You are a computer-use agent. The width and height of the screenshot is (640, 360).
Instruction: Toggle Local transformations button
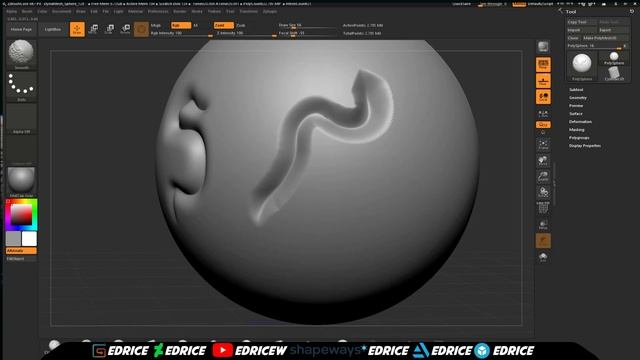coord(543,97)
